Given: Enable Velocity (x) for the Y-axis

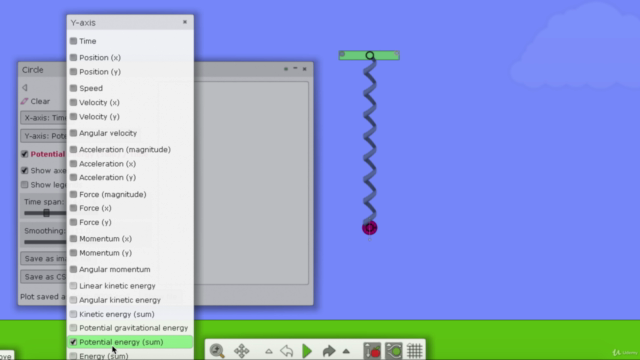Looking at the screenshot, I should 73,102.
